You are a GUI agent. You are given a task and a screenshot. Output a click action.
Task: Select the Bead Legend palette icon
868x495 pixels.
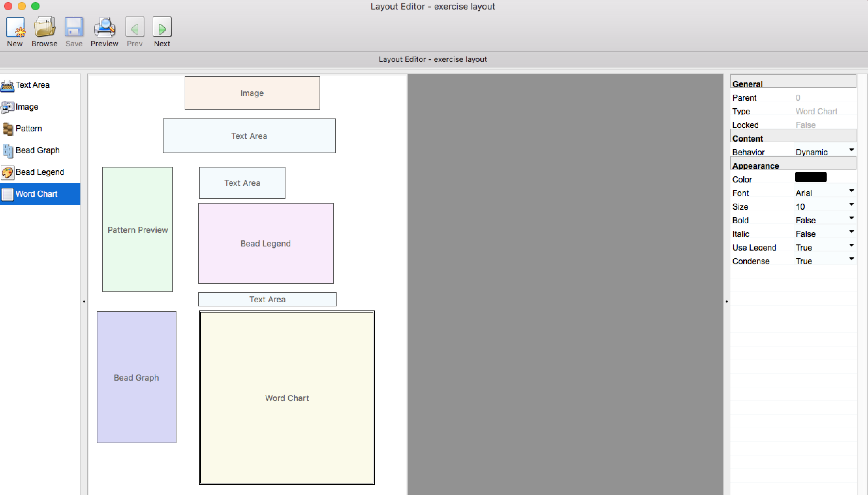tap(7, 173)
